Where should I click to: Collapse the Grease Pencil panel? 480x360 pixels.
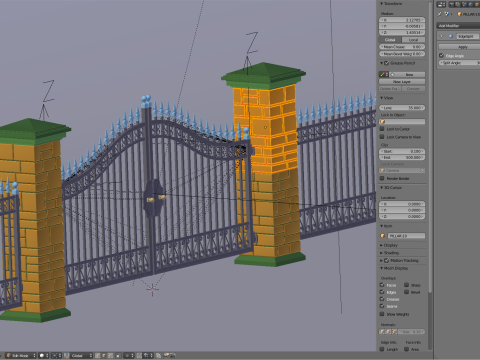382,63
